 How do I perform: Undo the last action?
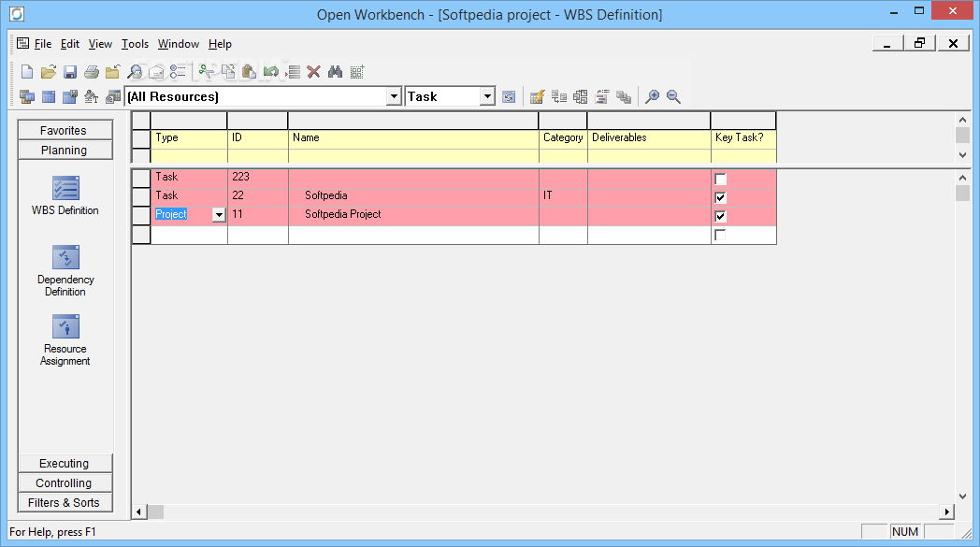[270, 72]
